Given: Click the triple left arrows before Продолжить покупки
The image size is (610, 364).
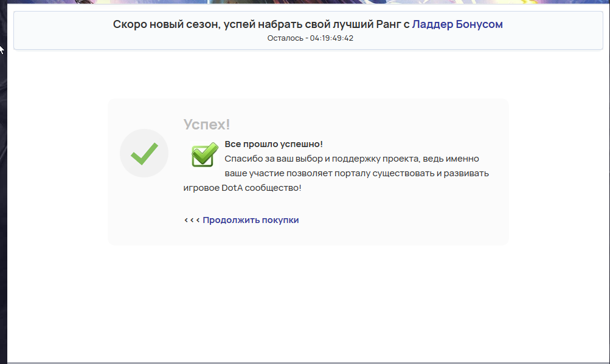Looking at the screenshot, I should (192, 220).
